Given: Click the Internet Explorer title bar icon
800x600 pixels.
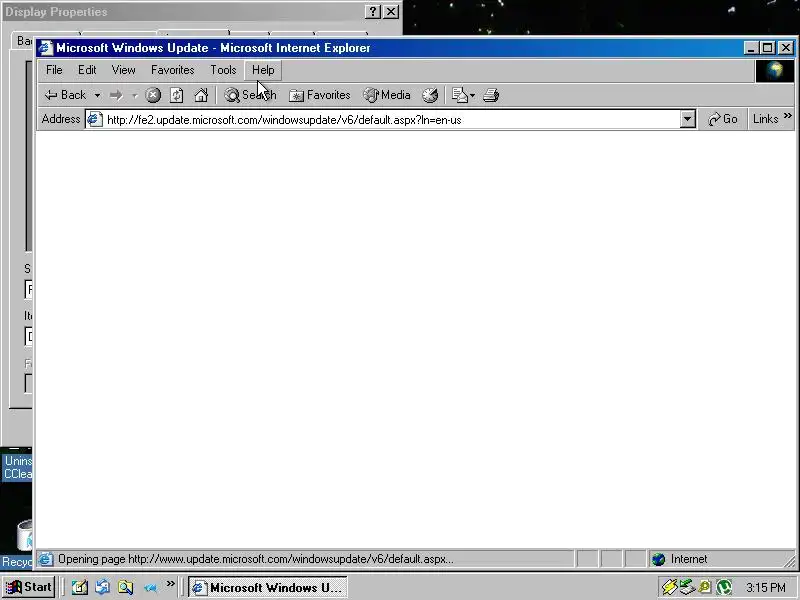Looking at the screenshot, I should click(45, 48).
